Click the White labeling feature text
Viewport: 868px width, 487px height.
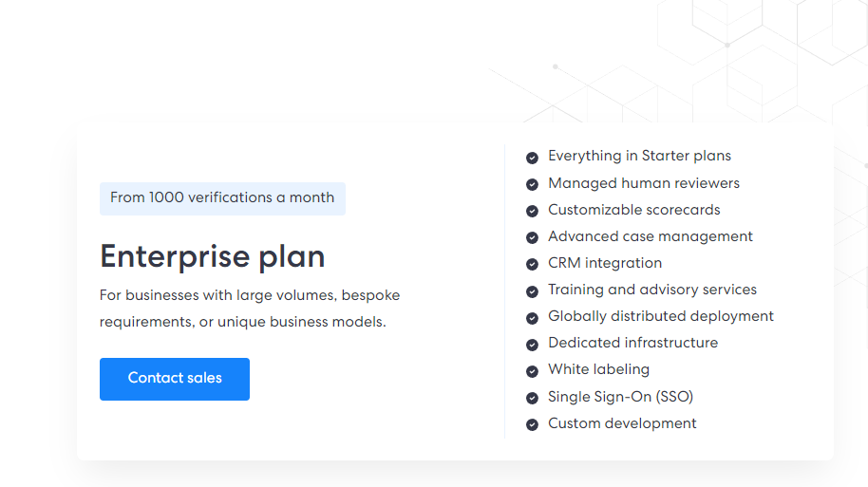[x=598, y=369]
